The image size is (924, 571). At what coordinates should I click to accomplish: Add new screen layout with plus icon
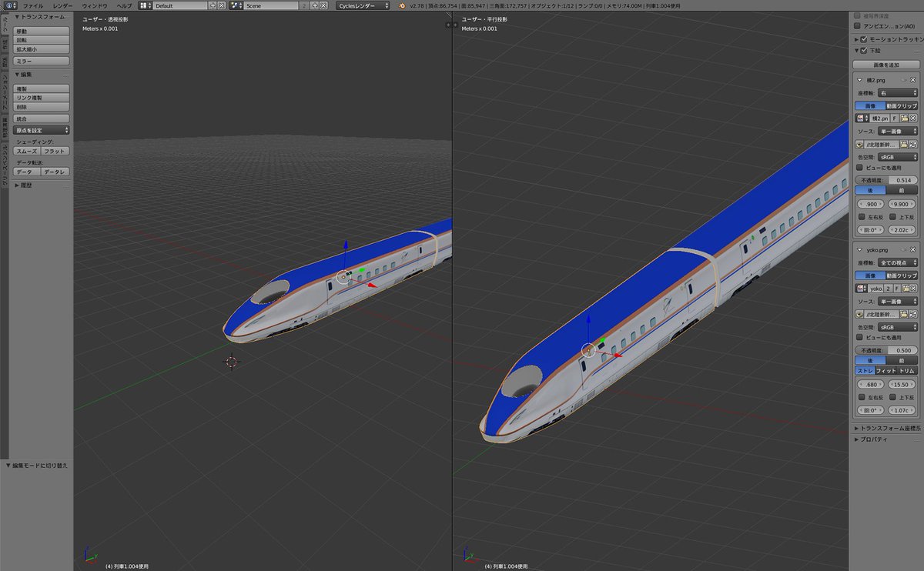[x=213, y=5]
